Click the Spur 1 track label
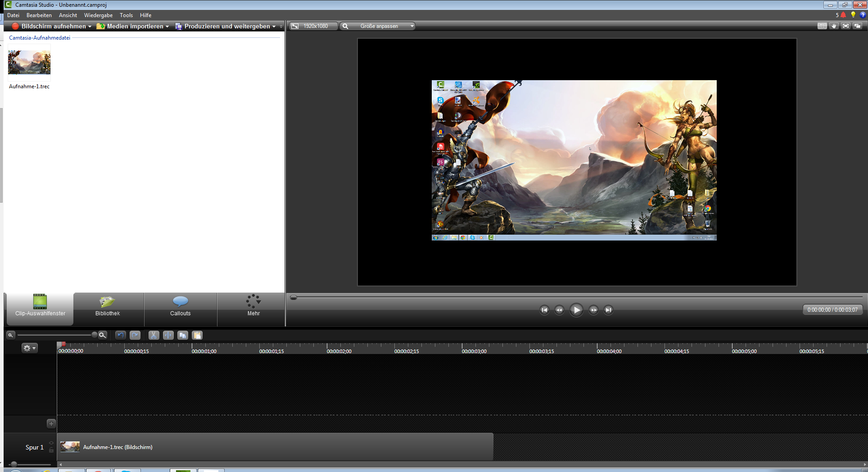Viewport: 868px width, 472px height. pyautogui.click(x=35, y=447)
